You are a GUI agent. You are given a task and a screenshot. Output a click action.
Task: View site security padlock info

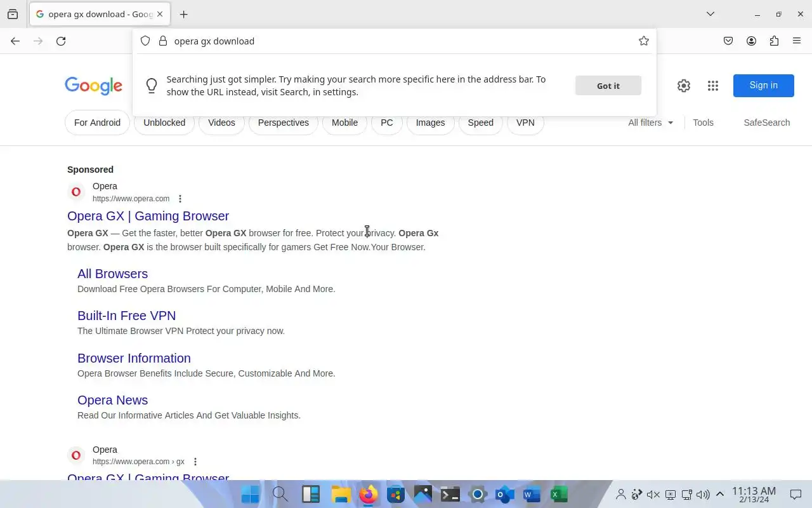click(163, 41)
